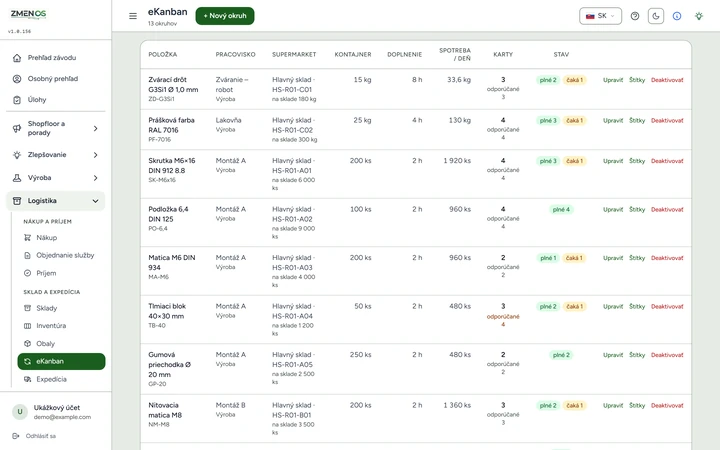Click the green lightbulb icon in header
This screenshot has width=720, height=450.
698,16
